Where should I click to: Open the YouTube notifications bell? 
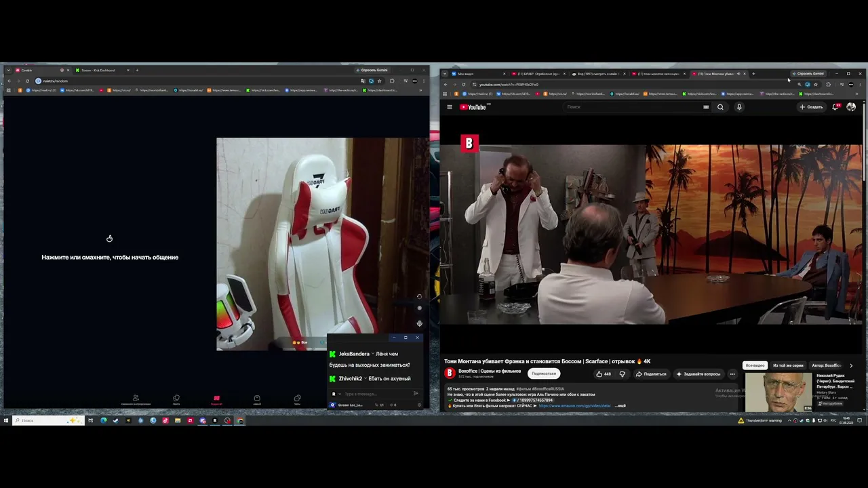click(835, 107)
